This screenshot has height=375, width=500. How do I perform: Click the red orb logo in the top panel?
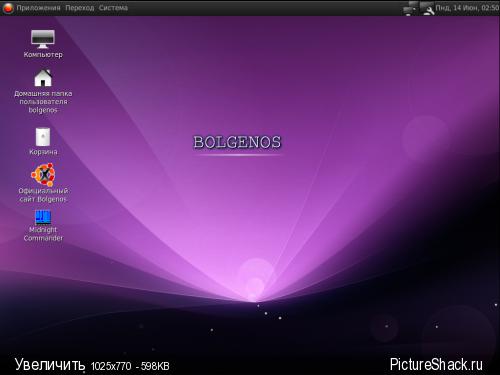(8, 8)
